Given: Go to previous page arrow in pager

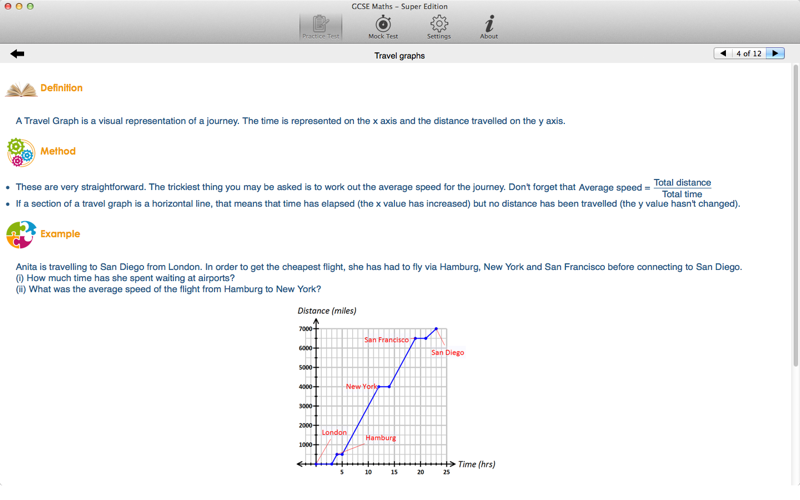Looking at the screenshot, I should pyautogui.click(x=722, y=53).
